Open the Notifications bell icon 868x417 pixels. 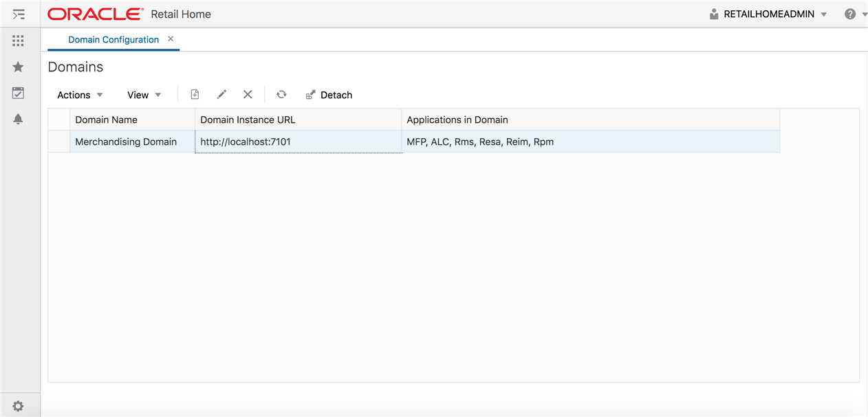pyautogui.click(x=19, y=119)
